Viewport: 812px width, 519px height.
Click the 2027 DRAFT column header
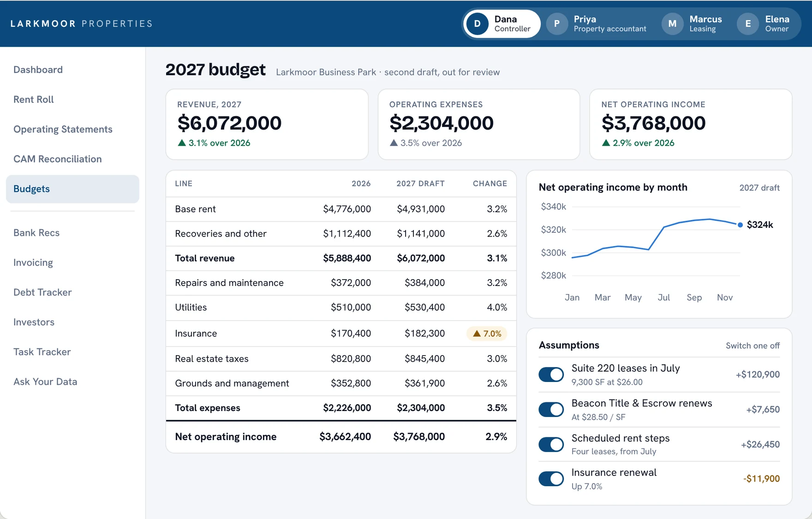(421, 184)
